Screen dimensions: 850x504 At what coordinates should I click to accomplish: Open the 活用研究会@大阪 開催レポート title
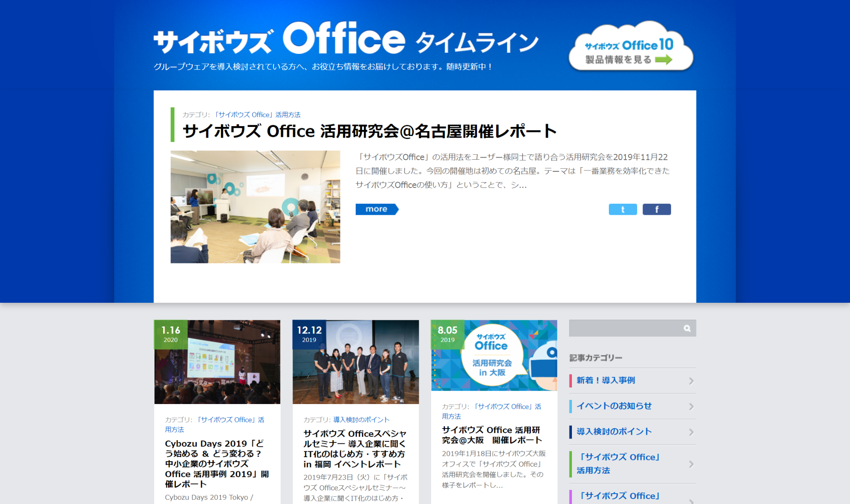point(492,435)
